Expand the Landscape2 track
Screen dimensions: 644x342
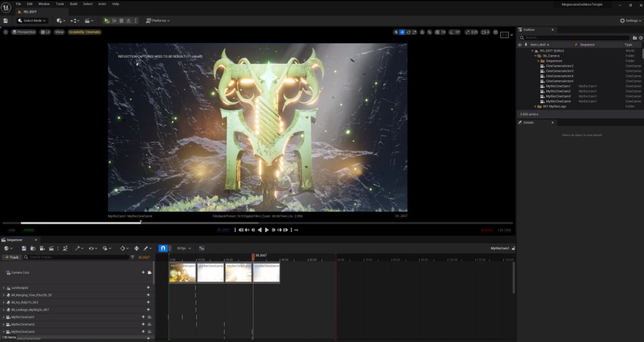4,287
